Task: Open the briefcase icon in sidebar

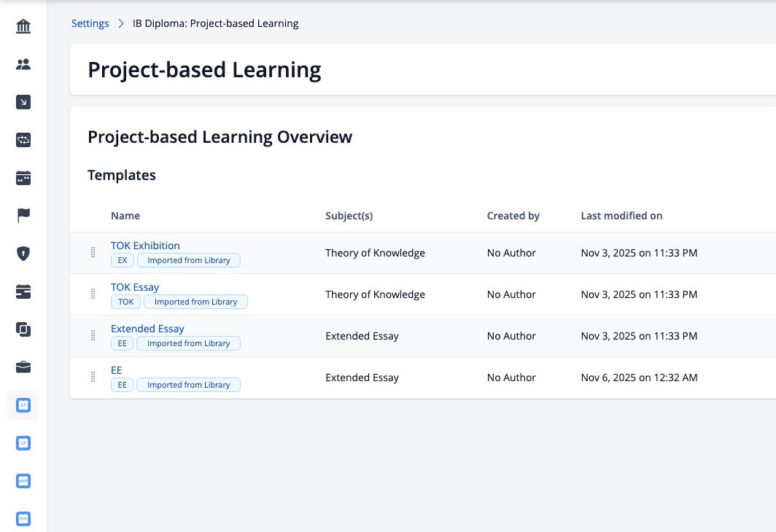Action: click(x=23, y=367)
